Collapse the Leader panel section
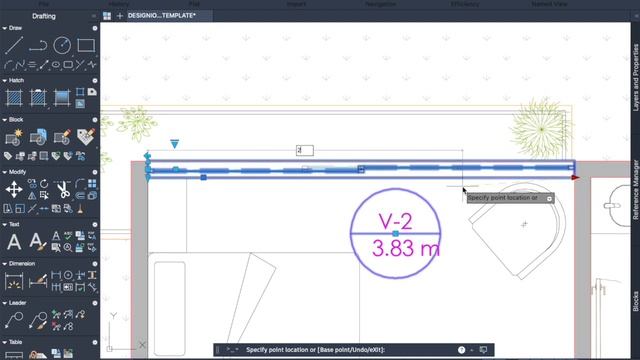 click(x=4, y=303)
